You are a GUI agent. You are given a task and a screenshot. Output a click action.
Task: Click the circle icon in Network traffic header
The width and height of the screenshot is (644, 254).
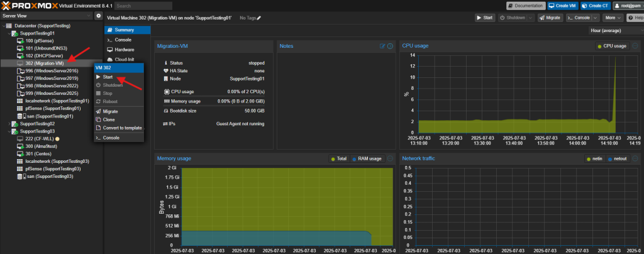pyautogui.click(x=635, y=158)
